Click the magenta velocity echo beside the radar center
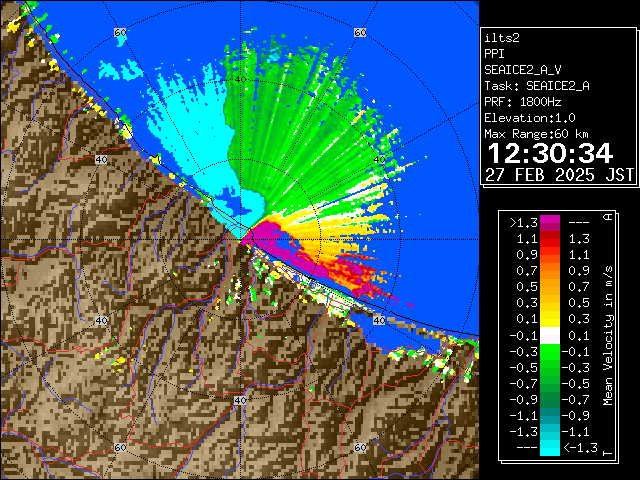Viewport: 640px width, 480px height. (266, 232)
